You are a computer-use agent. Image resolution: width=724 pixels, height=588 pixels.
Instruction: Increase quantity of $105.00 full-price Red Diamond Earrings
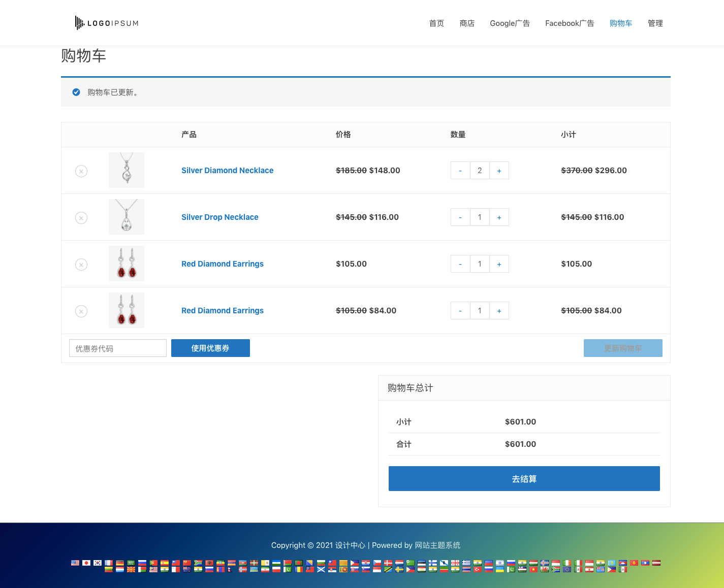(x=499, y=264)
